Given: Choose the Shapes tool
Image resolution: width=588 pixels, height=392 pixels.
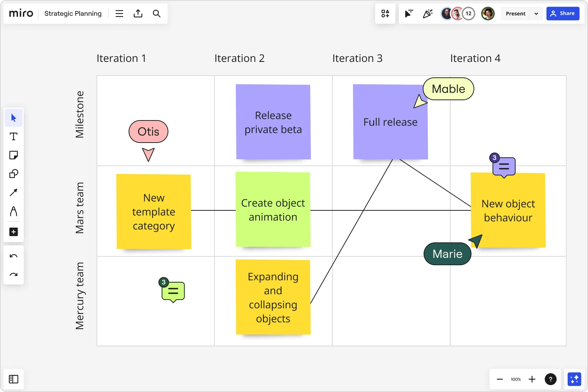Looking at the screenshot, I should (14, 174).
